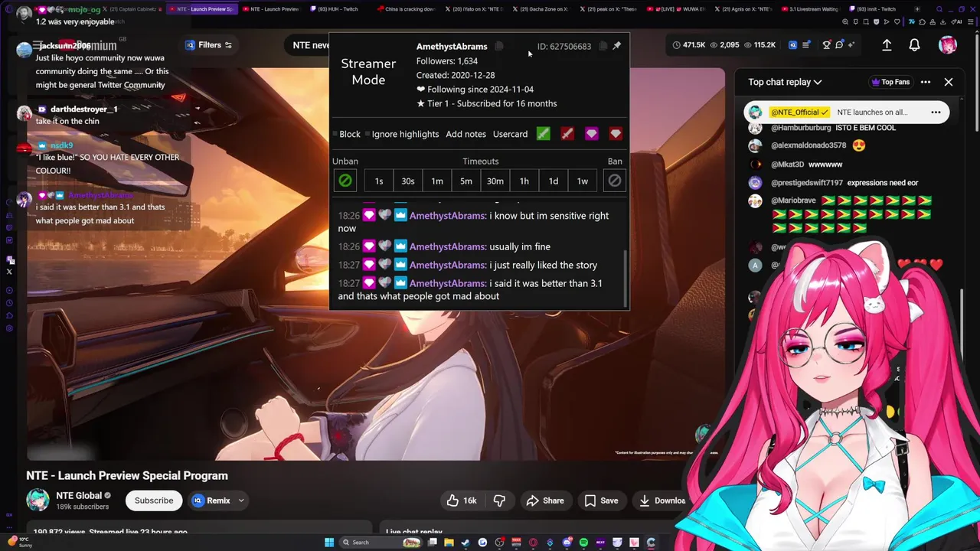Expand the Remix dropdown arrow

coord(241,500)
